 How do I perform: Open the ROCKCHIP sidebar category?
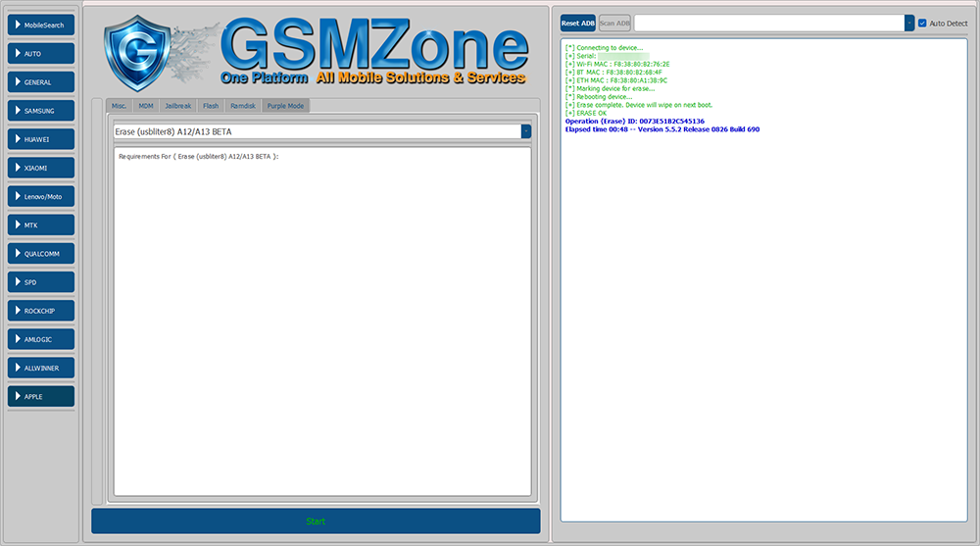click(41, 311)
